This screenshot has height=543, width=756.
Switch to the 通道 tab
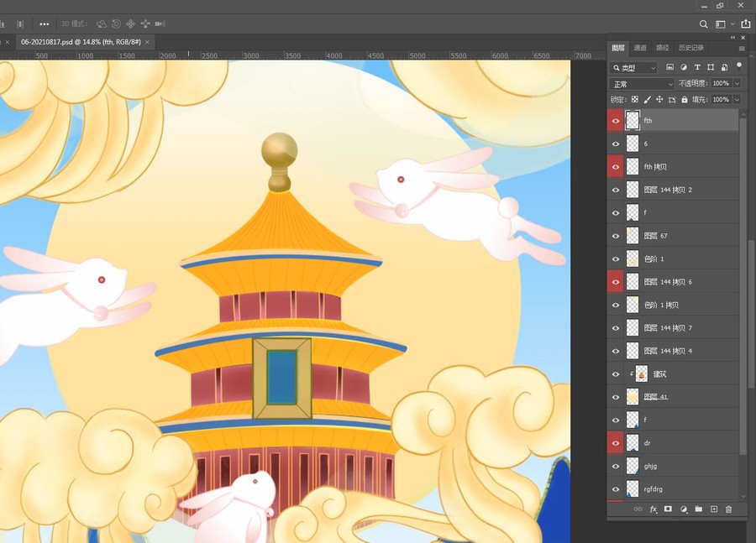pos(640,48)
